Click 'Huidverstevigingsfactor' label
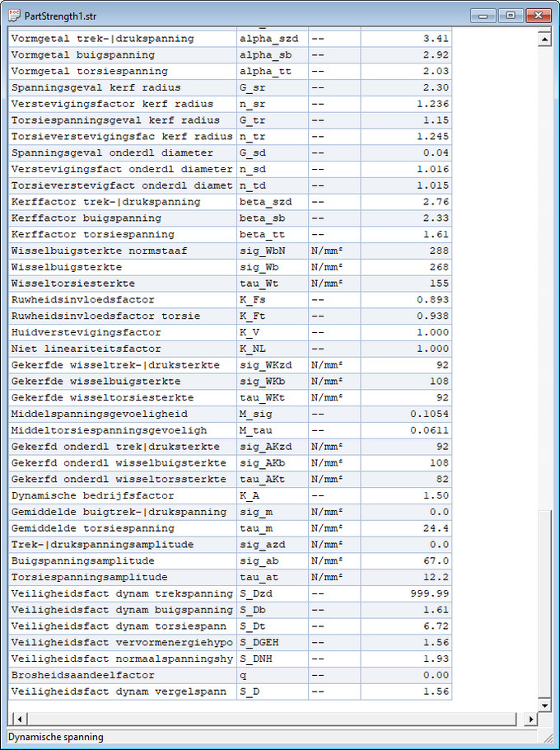The image size is (560, 750). pyautogui.click(x=86, y=332)
